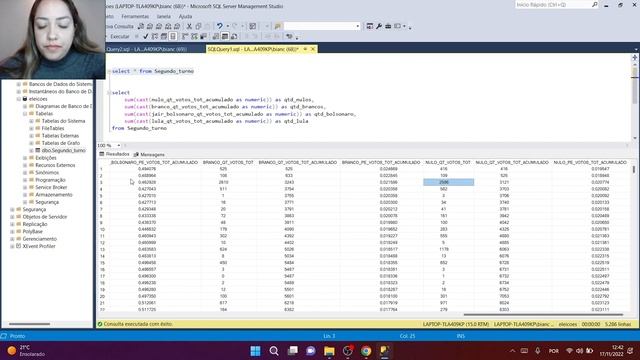This screenshot has height=360, width=640.
Task: Select the FileTables tree item
Action: pyautogui.click(x=53, y=128)
